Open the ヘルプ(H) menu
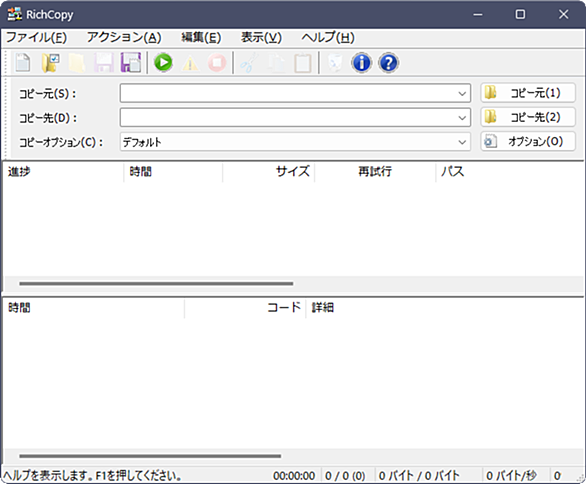Screen dimensions: 586x484 coord(328,37)
